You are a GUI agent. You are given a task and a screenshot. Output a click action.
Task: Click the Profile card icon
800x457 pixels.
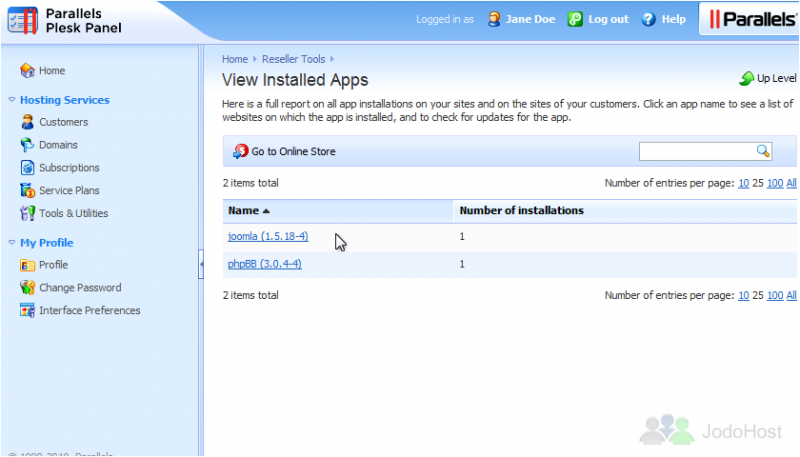(27, 265)
